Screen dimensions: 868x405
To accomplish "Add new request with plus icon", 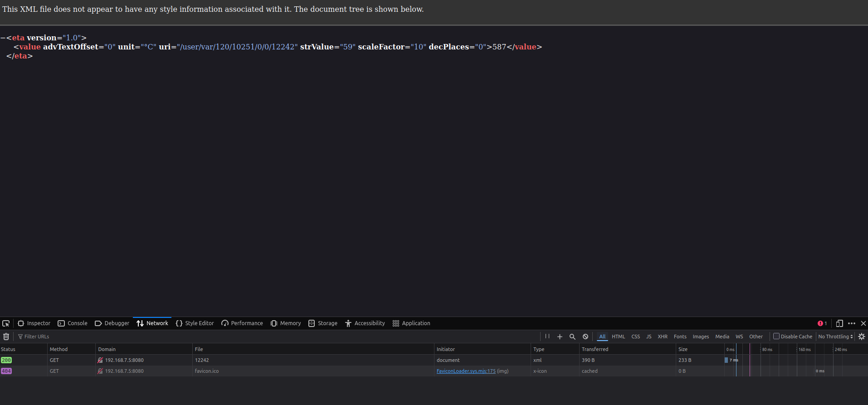I will click(560, 337).
